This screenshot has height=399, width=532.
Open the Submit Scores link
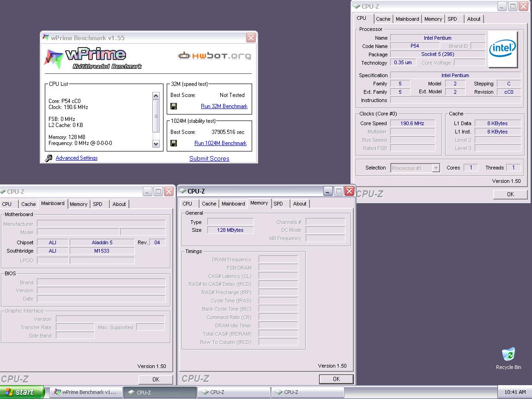(209, 158)
